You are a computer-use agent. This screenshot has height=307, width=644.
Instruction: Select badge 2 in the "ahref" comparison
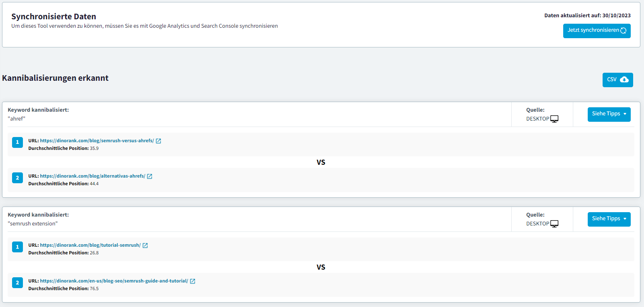17,178
